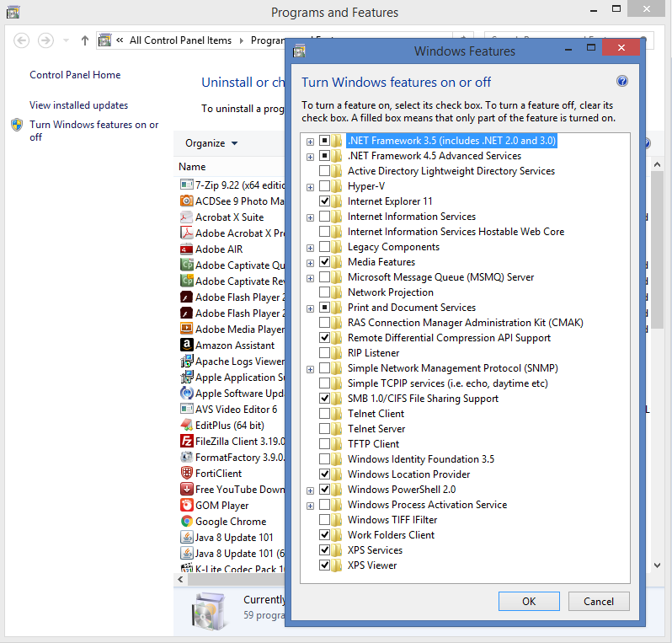Image resolution: width=672 pixels, height=643 pixels.
Task: Disable the XPS Viewer checkbox
Action: [x=324, y=565]
